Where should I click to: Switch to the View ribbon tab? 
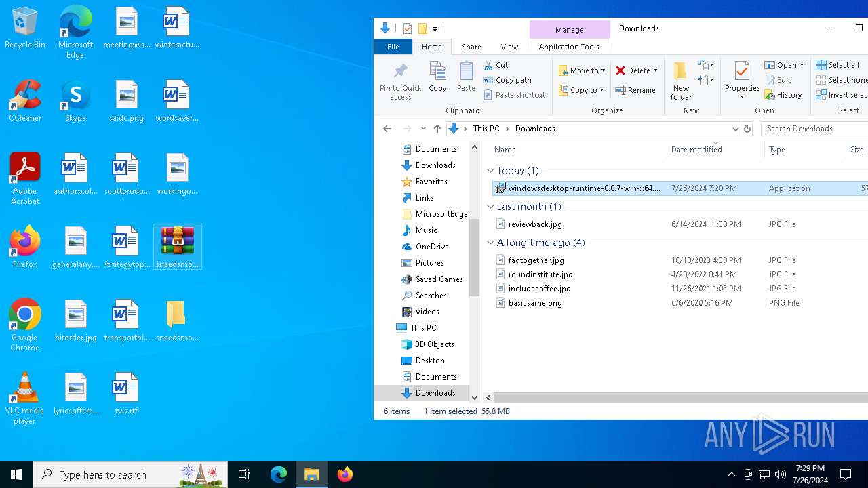click(x=509, y=47)
